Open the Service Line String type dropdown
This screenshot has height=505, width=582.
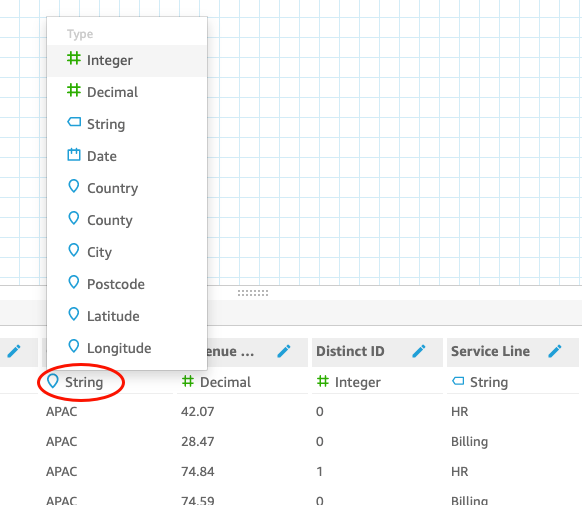pyautogui.click(x=480, y=382)
